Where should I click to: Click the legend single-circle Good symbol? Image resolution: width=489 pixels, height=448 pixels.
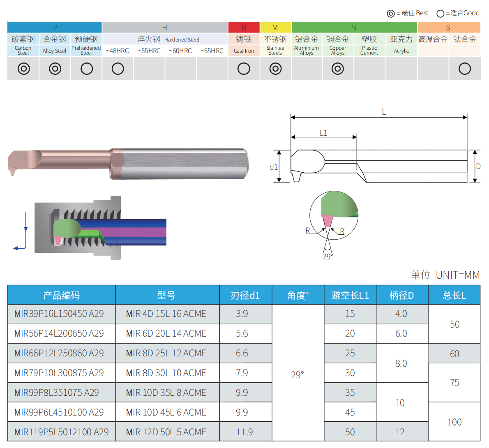click(x=441, y=14)
